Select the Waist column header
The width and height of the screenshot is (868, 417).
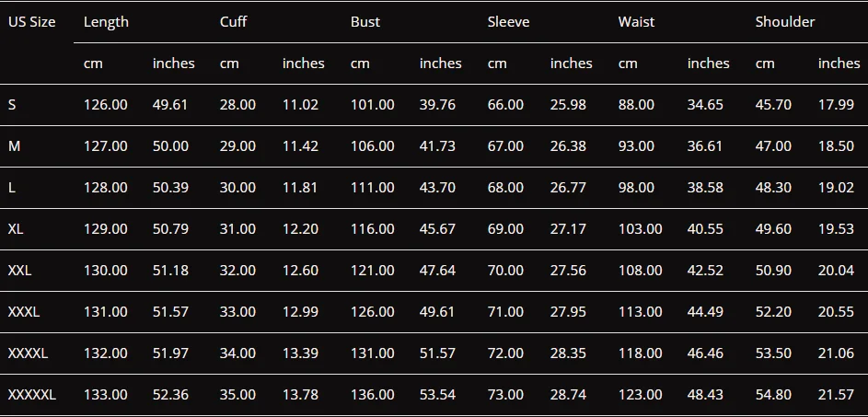coord(636,22)
